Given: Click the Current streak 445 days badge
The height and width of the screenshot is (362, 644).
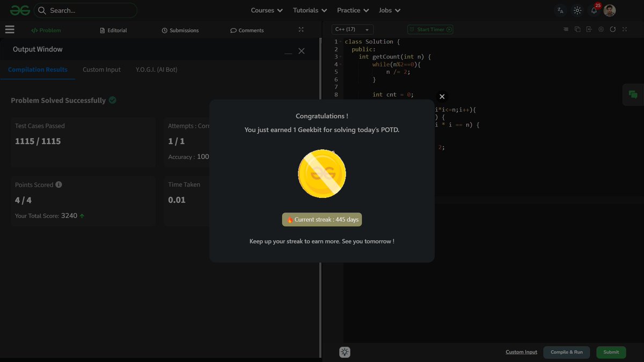Looking at the screenshot, I should (x=322, y=220).
